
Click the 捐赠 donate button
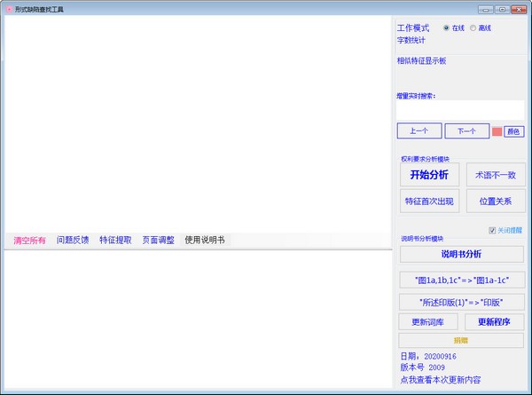461,340
